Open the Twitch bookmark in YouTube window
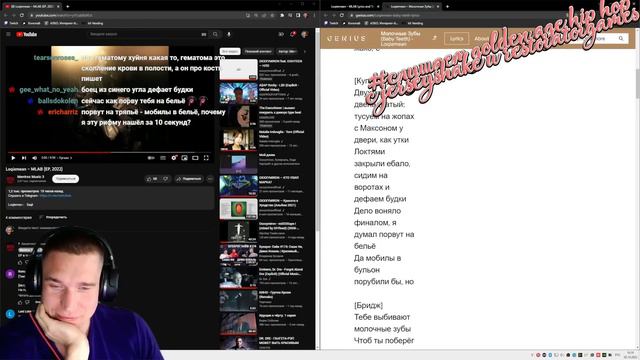This screenshot has height=360, width=640. 11,23
